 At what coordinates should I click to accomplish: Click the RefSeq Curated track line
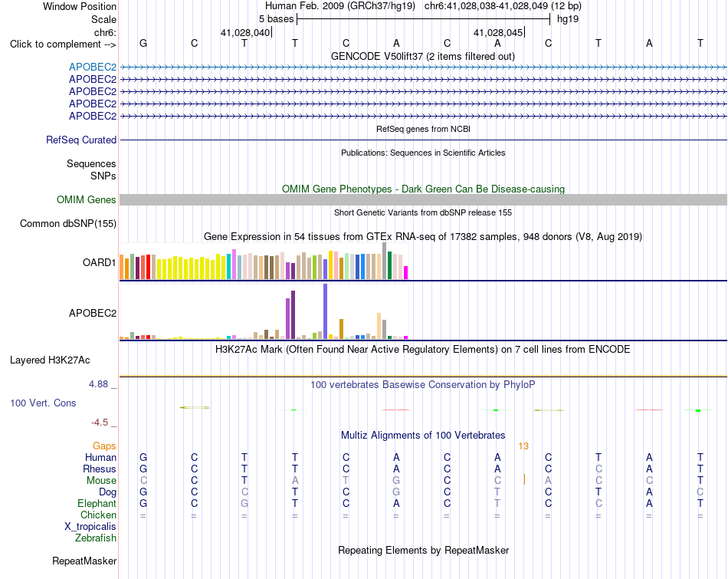(x=423, y=140)
